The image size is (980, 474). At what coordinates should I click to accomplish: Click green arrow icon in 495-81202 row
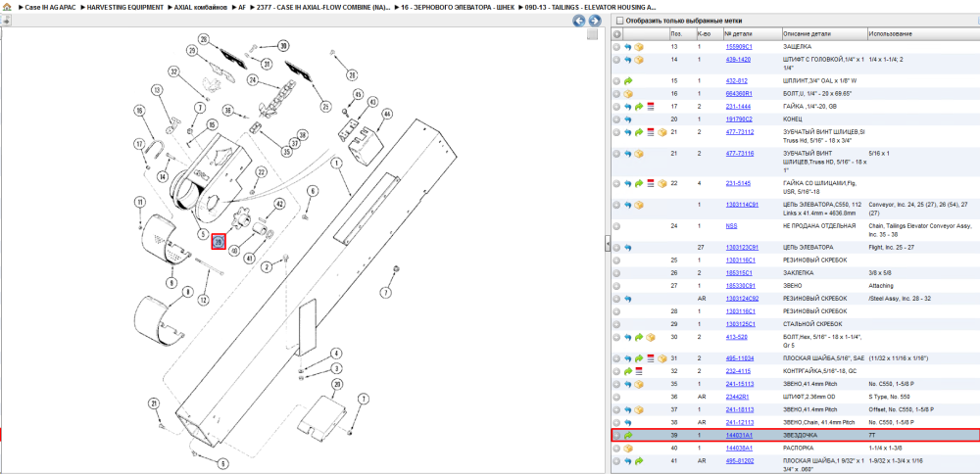click(639, 461)
